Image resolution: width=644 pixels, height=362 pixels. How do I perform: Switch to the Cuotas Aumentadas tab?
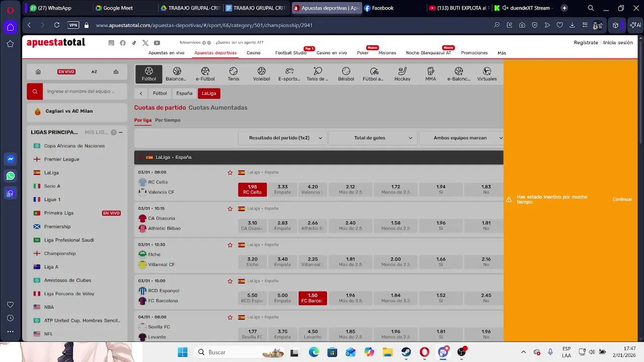coord(218,108)
